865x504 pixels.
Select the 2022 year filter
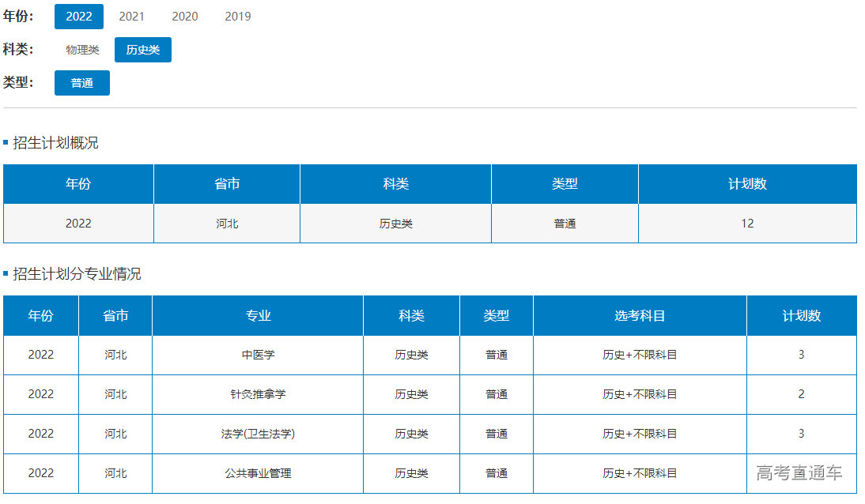[x=79, y=17]
